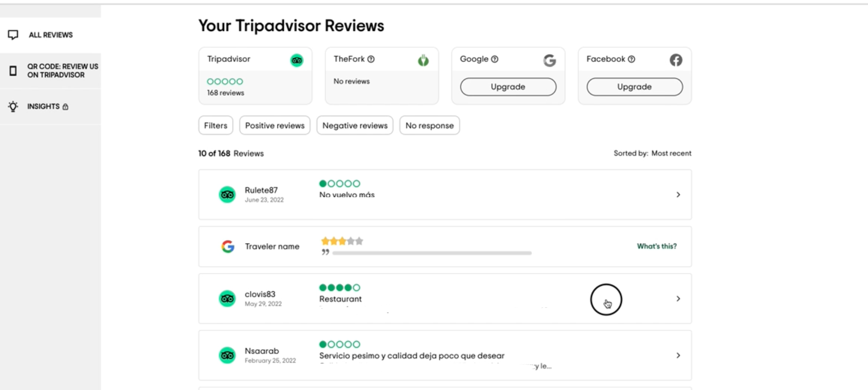Expand Rulete87 review with chevron
The image size is (868, 390).
tap(678, 195)
